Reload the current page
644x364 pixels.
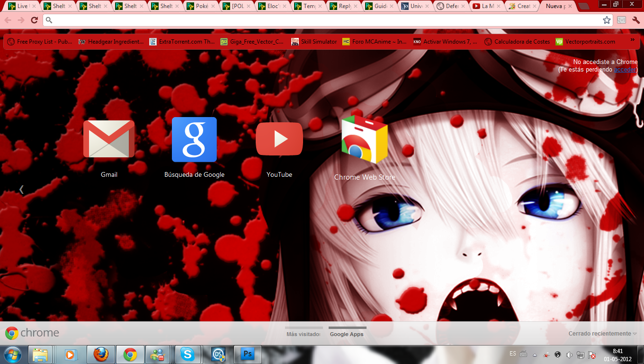pyautogui.click(x=34, y=20)
